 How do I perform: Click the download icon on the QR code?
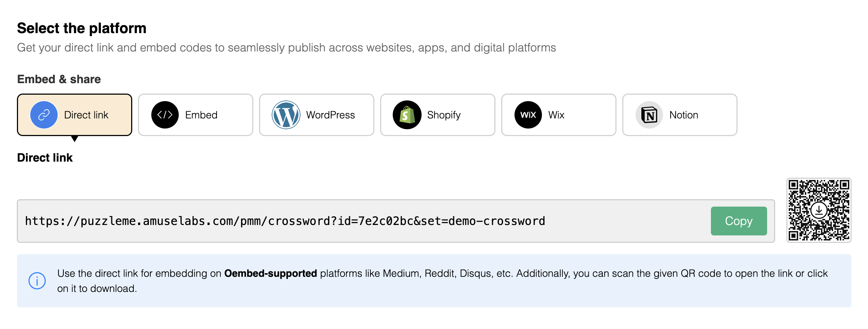(819, 210)
